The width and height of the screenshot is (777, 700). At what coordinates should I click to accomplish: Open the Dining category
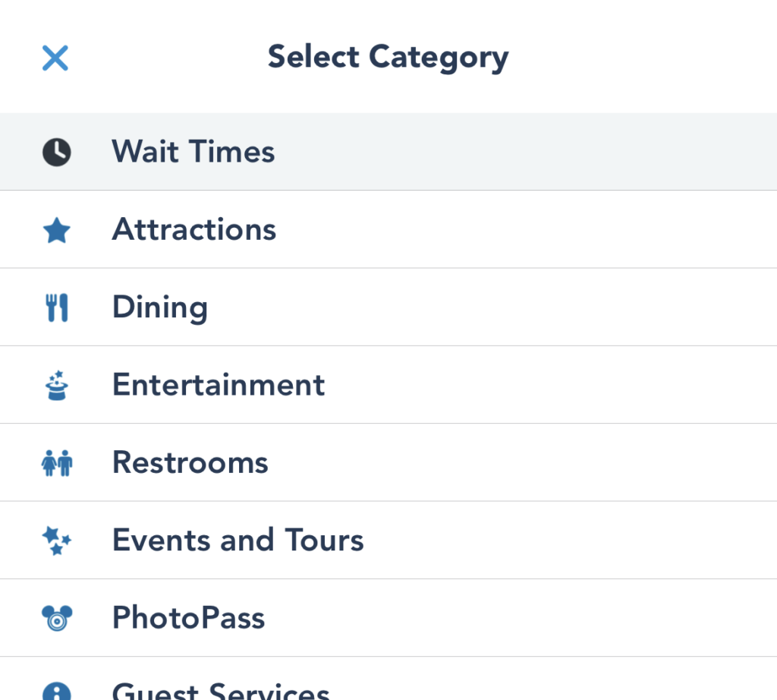click(388, 307)
